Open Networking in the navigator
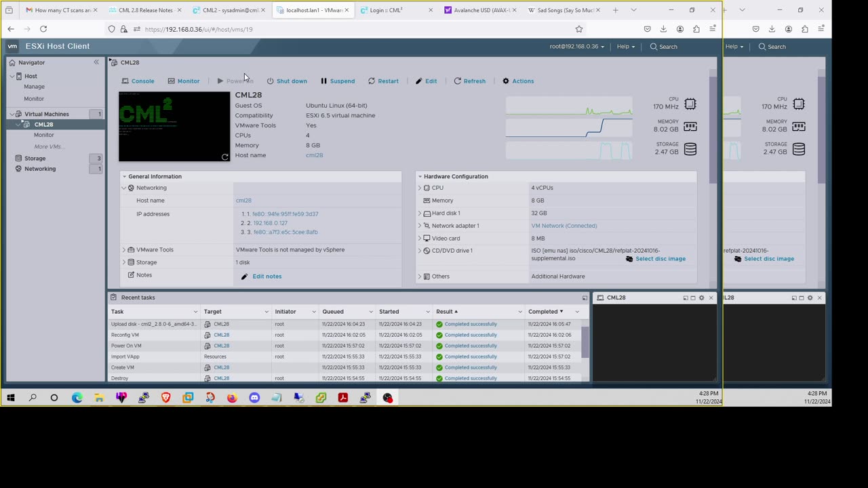The height and width of the screenshot is (488, 868). (40, 169)
